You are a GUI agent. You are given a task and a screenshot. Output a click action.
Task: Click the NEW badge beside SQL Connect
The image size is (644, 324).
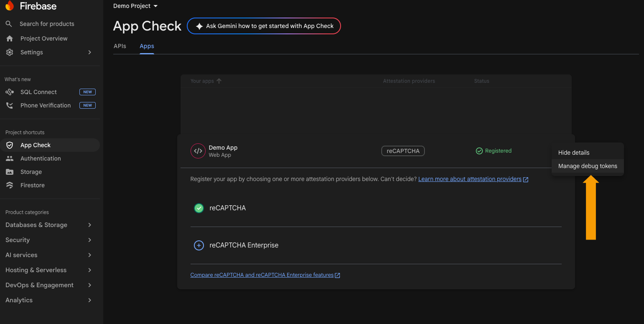pos(87,92)
